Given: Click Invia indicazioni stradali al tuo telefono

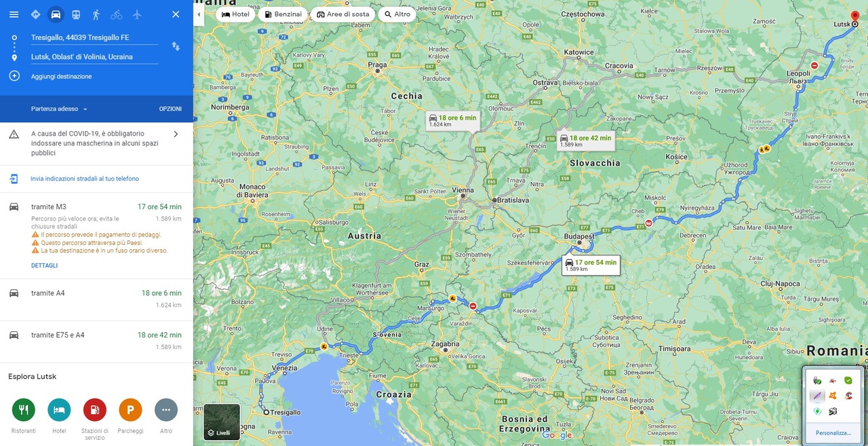Looking at the screenshot, I should (85, 179).
